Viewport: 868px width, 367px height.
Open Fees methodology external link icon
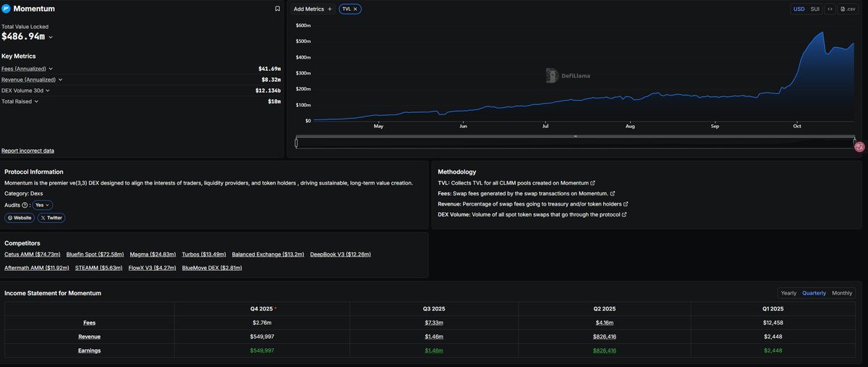coord(613,193)
